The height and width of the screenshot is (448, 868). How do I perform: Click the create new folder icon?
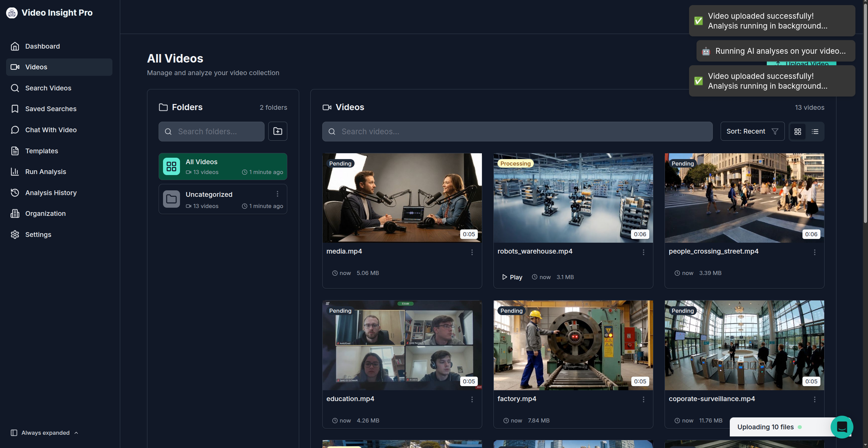[x=277, y=131]
